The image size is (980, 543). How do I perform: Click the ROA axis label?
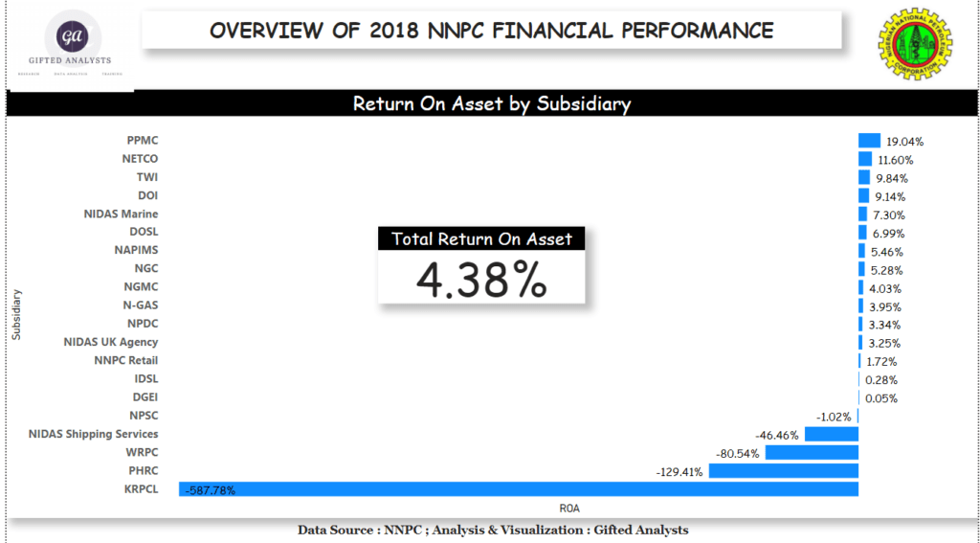(x=572, y=508)
